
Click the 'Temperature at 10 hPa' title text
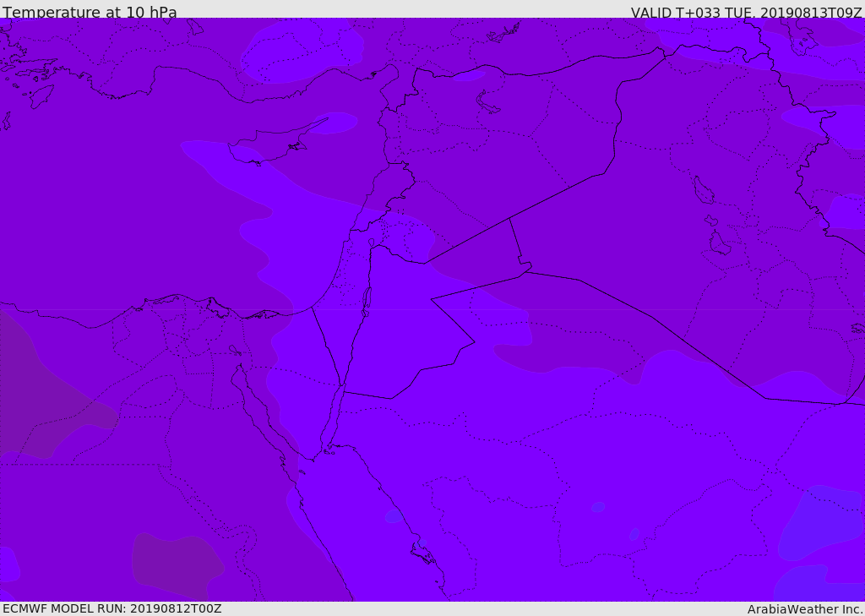tap(90, 12)
